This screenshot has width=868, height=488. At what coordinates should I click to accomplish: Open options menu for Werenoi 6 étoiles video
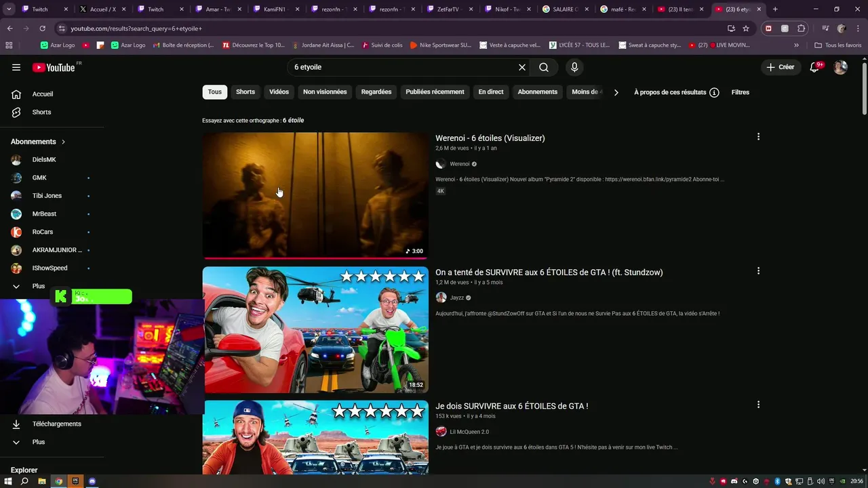click(758, 137)
